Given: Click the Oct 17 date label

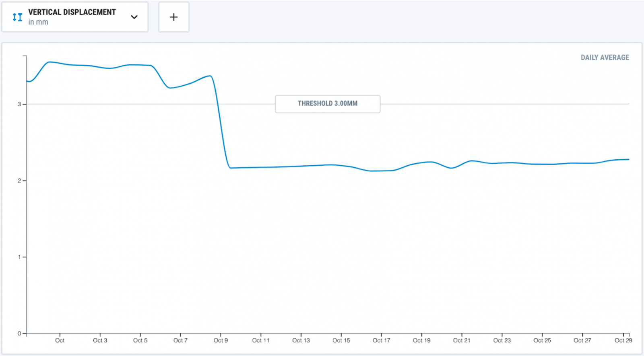Looking at the screenshot, I should pyautogui.click(x=381, y=340).
